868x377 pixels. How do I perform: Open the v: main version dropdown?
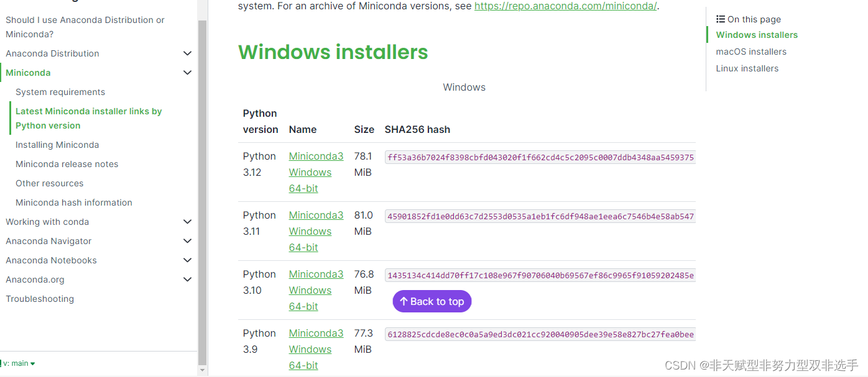(19, 363)
